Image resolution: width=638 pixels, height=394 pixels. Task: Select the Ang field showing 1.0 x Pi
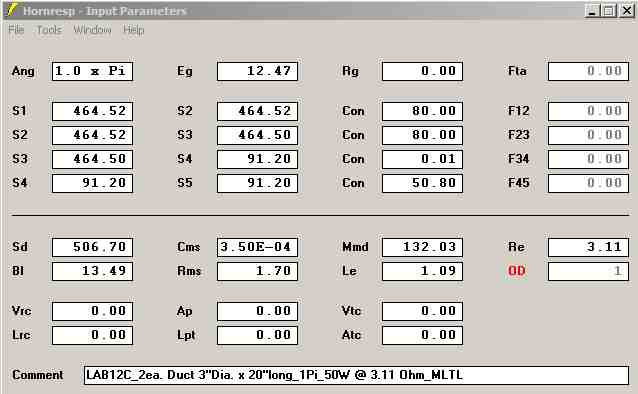(92, 71)
